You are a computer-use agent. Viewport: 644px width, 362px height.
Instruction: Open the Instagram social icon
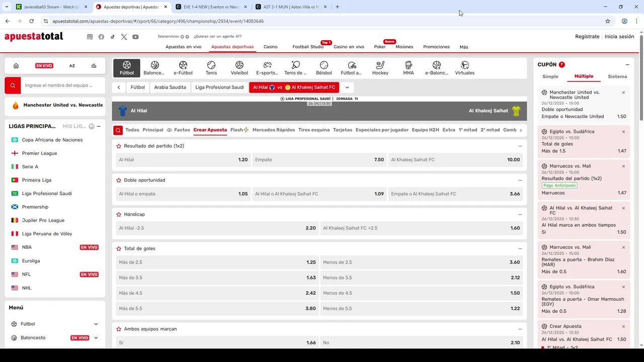point(90,37)
